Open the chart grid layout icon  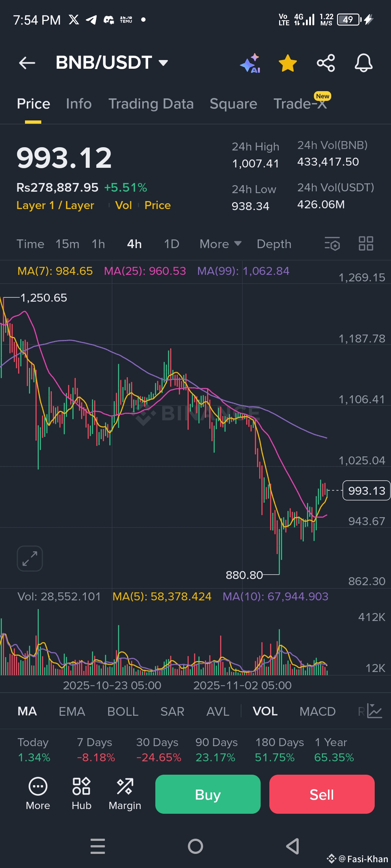(x=366, y=243)
